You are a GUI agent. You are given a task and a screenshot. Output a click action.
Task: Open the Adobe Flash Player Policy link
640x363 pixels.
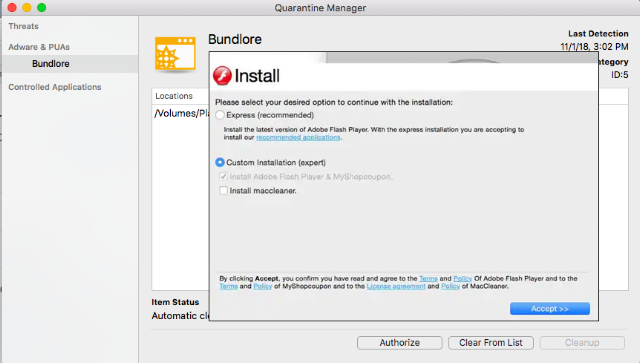click(x=462, y=278)
